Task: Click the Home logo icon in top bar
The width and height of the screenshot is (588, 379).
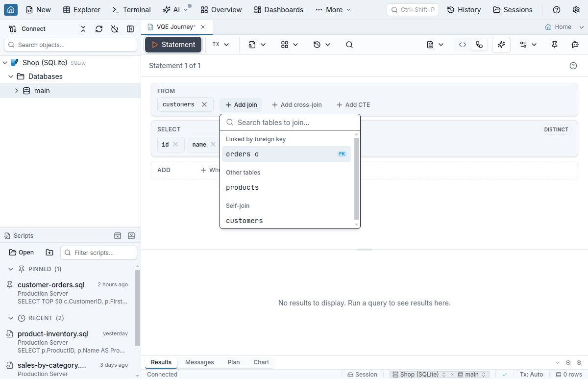Action: [x=11, y=10]
